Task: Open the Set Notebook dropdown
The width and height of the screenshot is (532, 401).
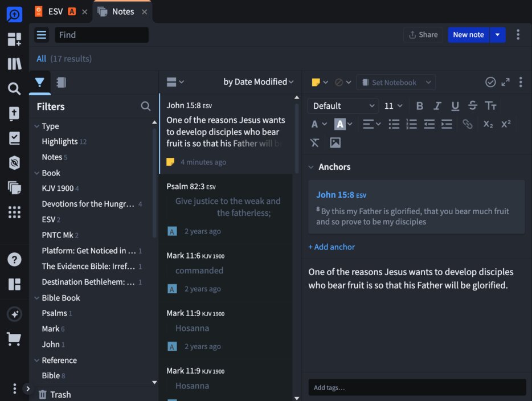Action: [396, 82]
